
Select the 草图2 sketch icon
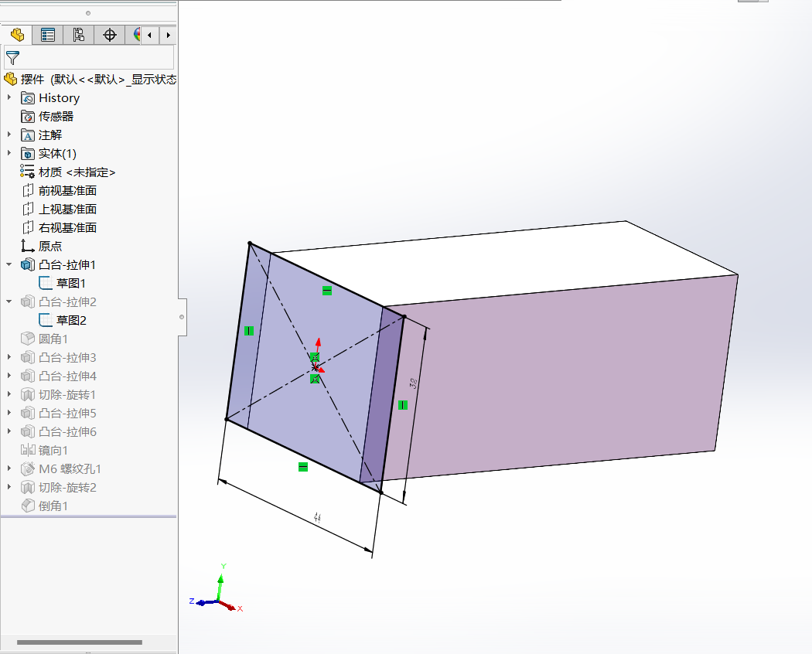pos(46,321)
